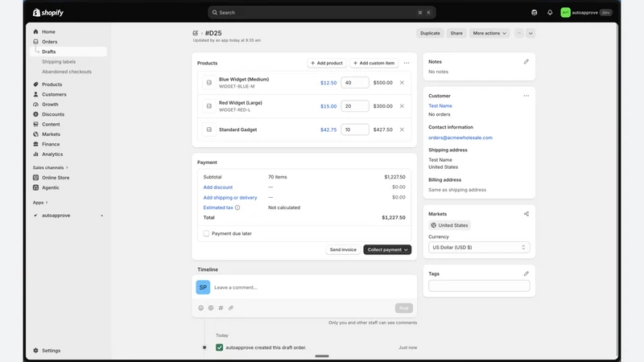Focus the top Search field
Viewport: 644px width, 362px height.
point(321,13)
